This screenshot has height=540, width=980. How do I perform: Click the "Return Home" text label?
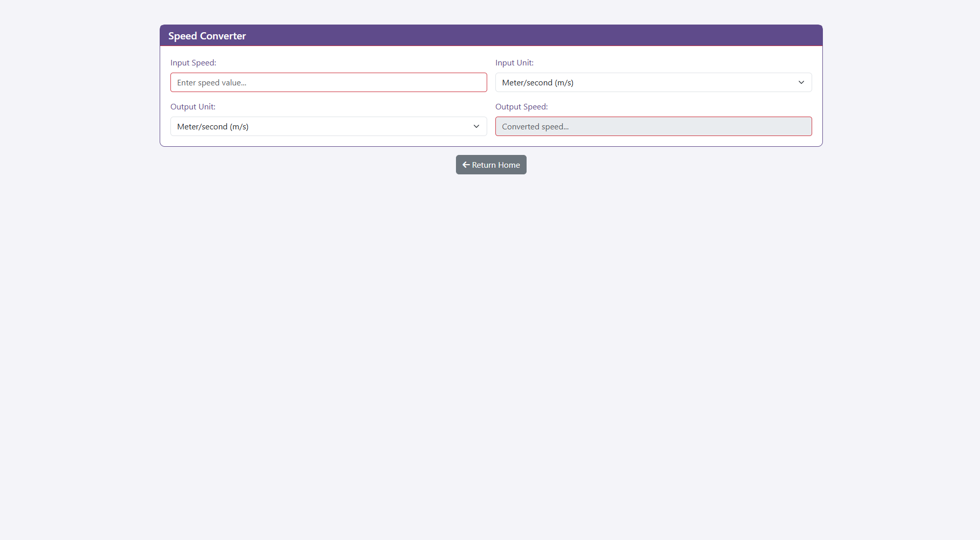(495, 165)
